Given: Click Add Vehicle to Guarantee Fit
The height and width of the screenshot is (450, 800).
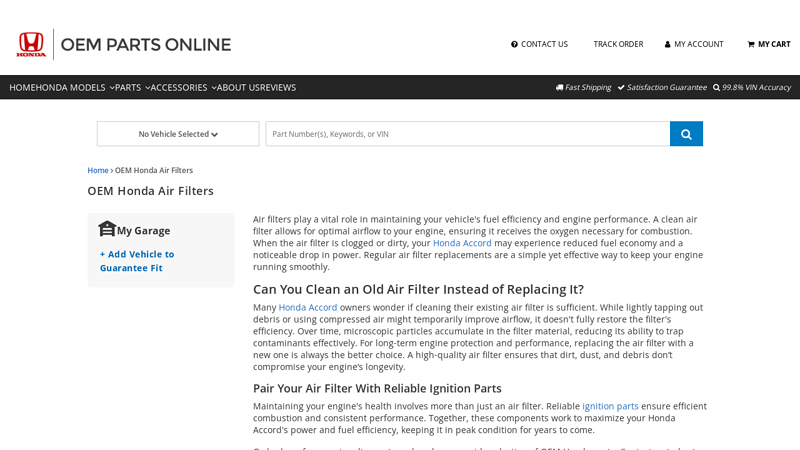Looking at the screenshot, I should tap(137, 261).
